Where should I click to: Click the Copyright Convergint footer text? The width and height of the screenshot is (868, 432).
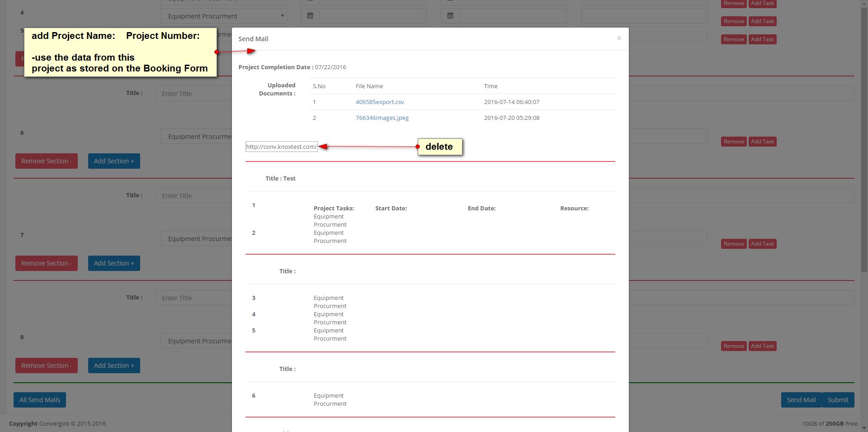(57, 423)
